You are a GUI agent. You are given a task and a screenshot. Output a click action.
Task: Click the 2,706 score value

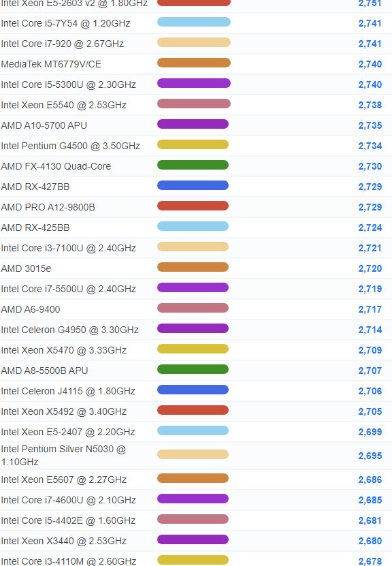click(370, 391)
